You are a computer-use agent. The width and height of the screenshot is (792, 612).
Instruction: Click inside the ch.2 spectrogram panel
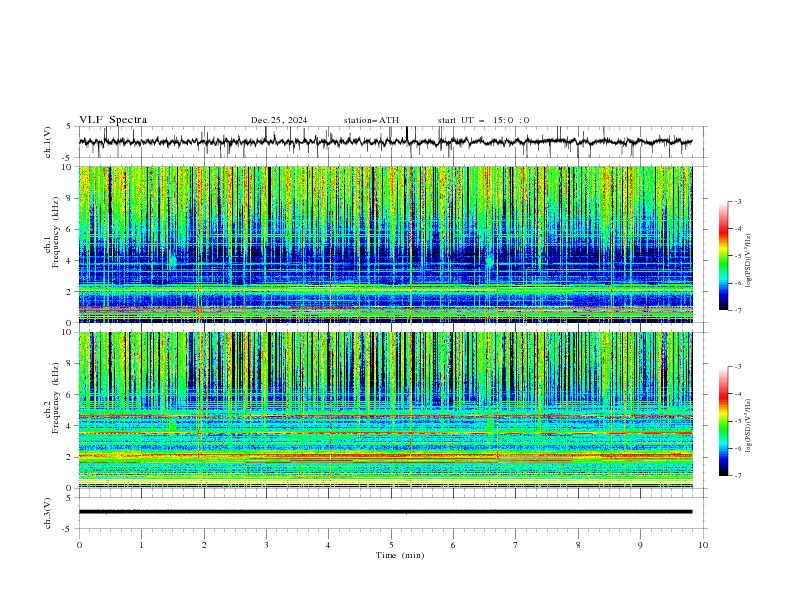point(385,410)
